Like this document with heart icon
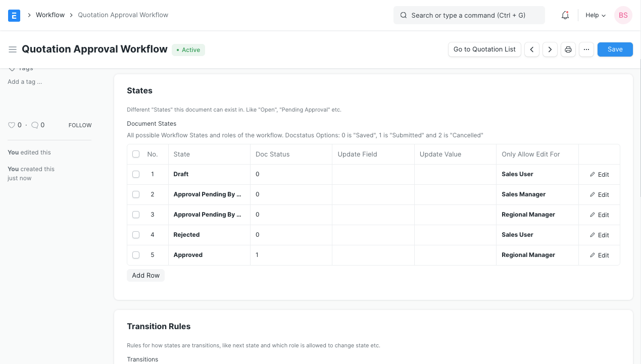641x364 pixels. click(12, 125)
